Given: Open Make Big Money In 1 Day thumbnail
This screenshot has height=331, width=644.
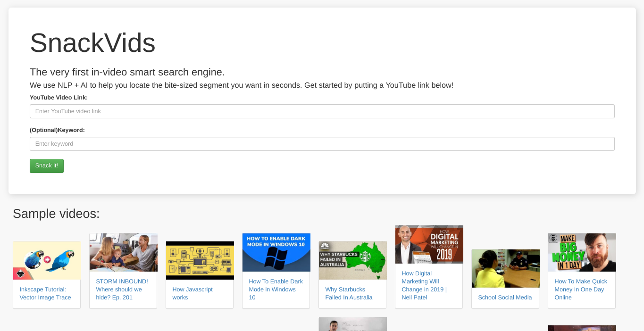Looking at the screenshot, I should [582, 252].
